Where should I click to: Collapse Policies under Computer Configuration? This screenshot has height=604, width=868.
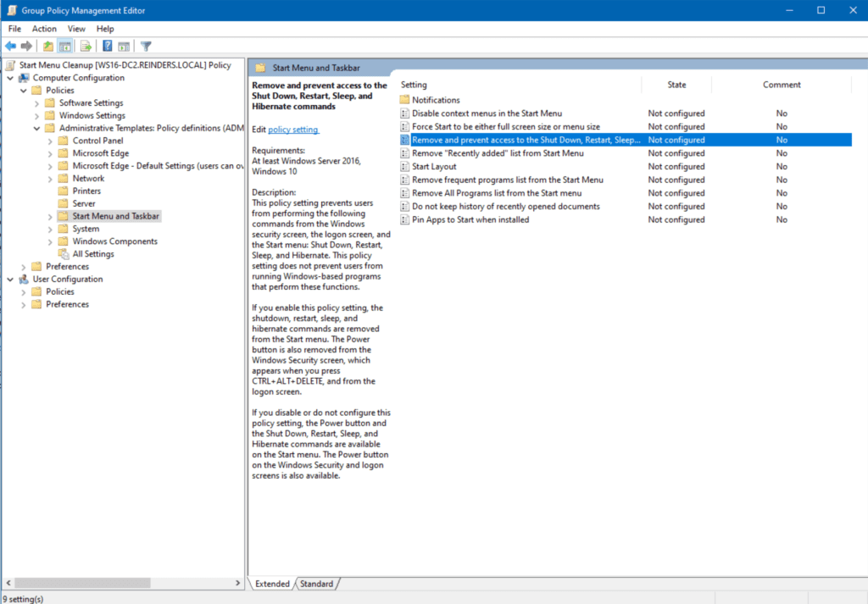(x=23, y=91)
